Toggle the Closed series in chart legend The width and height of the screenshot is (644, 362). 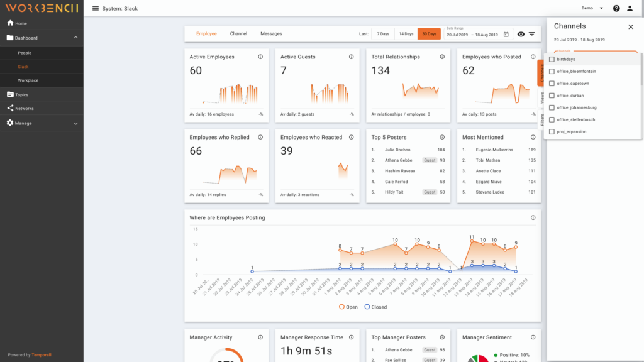coord(375,307)
